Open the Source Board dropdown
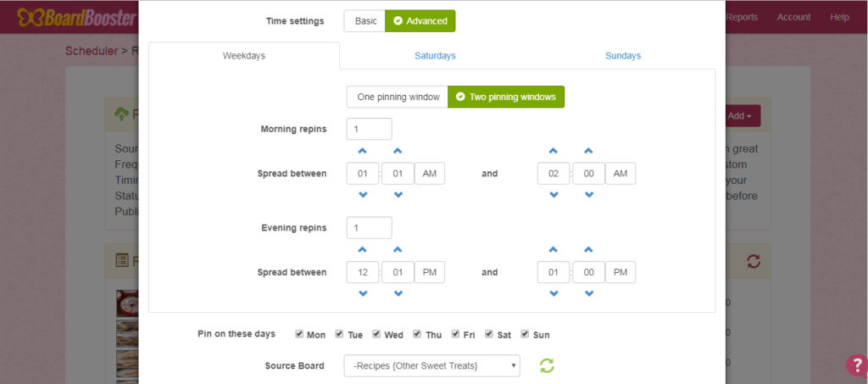 tap(431, 365)
